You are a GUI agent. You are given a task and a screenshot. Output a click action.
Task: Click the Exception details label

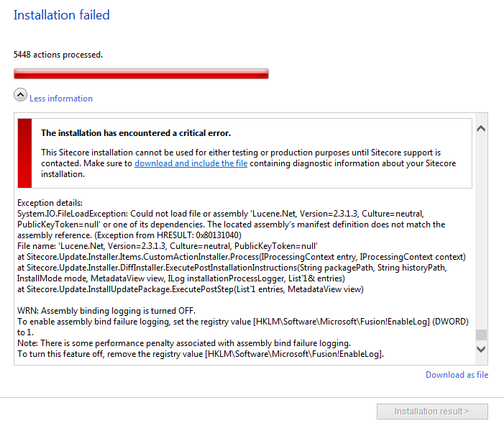(50, 203)
